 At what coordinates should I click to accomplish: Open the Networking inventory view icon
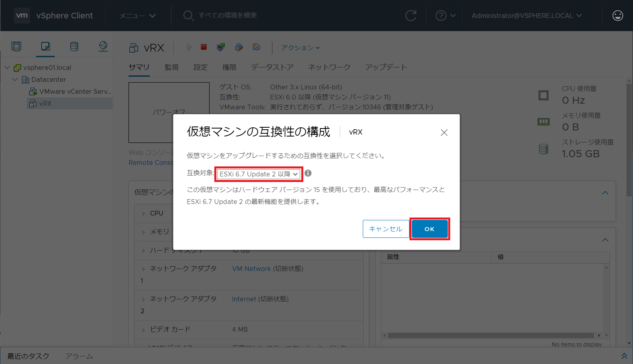point(103,46)
